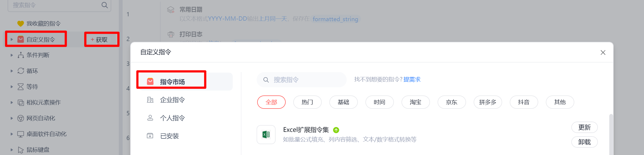Click the dialog's vertical scrollbar
Screen dimensions: 644x155
[x=611, y=135]
